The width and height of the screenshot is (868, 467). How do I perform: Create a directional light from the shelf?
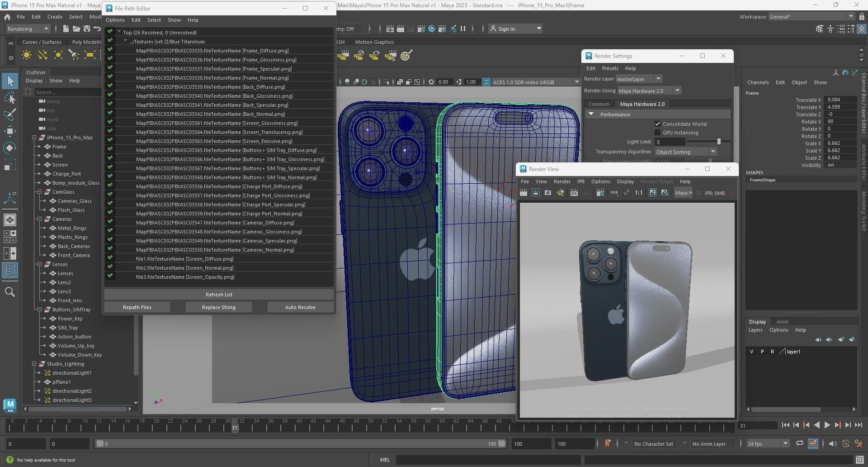tap(42, 55)
